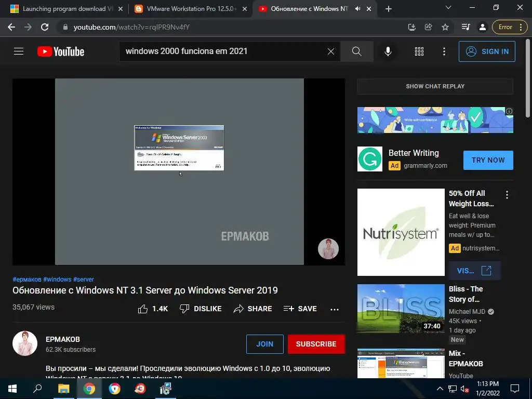Viewport: 532px width, 399px height.
Task: Open #windows hashtag link
Action: click(x=57, y=279)
